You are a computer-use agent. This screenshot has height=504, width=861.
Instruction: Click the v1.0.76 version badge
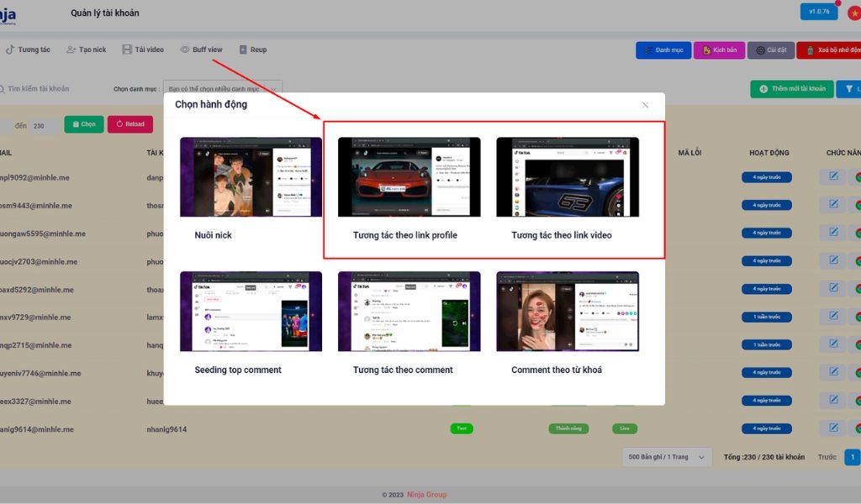tap(818, 12)
